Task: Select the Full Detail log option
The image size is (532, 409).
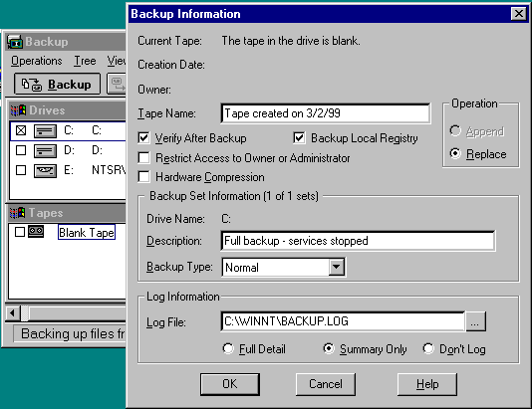Action: [x=228, y=348]
